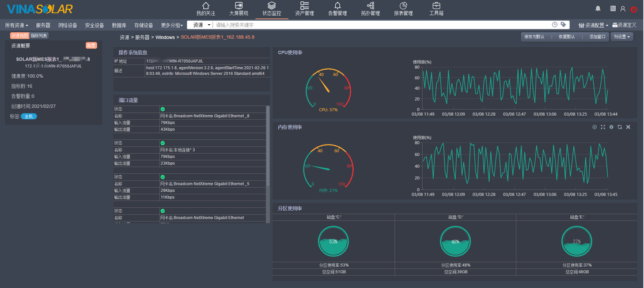The height and width of the screenshot is (288, 644).
Task: Open the 资产管理 asset management section
Action: click(x=304, y=9)
